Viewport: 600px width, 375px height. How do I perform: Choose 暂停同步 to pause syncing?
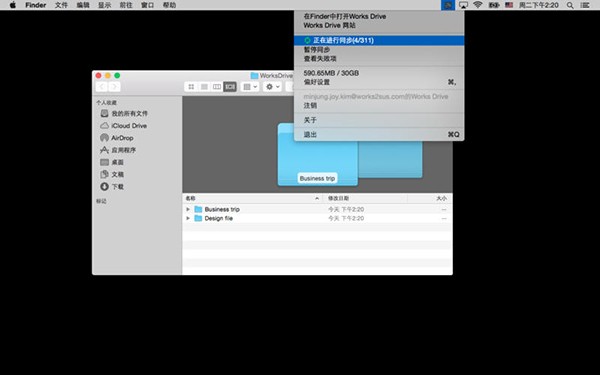click(x=379, y=50)
